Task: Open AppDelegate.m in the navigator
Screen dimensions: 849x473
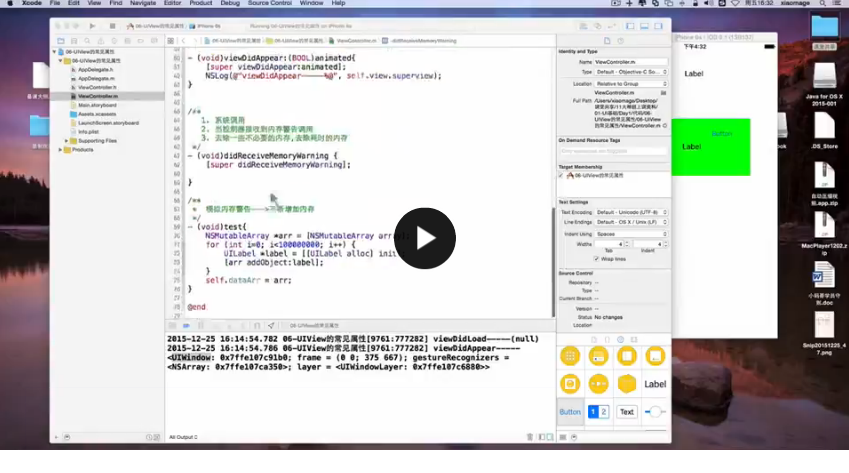Action: pos(96,78)
